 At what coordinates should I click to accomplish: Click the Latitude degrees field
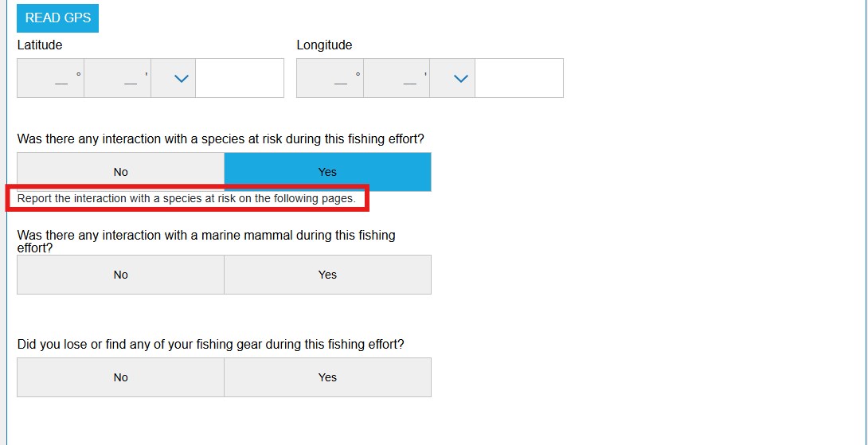51,78
